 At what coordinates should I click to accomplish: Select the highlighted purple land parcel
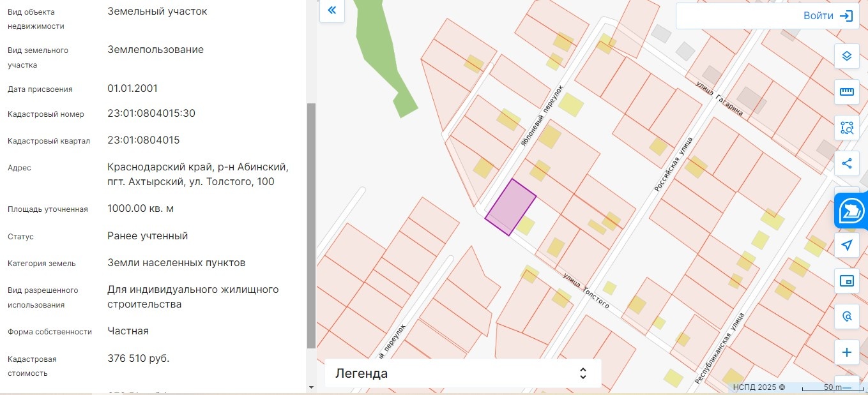click(x=510, y=207)
